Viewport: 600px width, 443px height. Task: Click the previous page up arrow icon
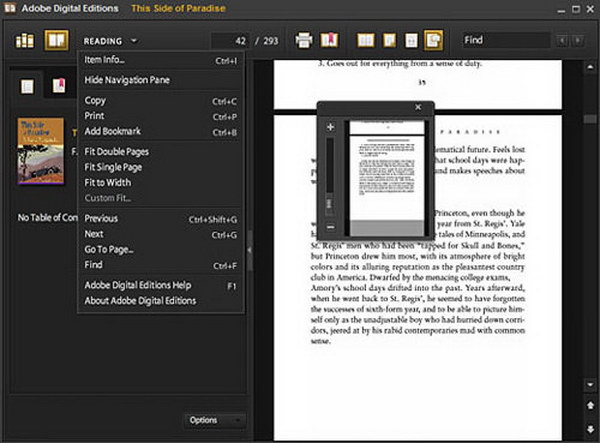(x=590, y=405)
